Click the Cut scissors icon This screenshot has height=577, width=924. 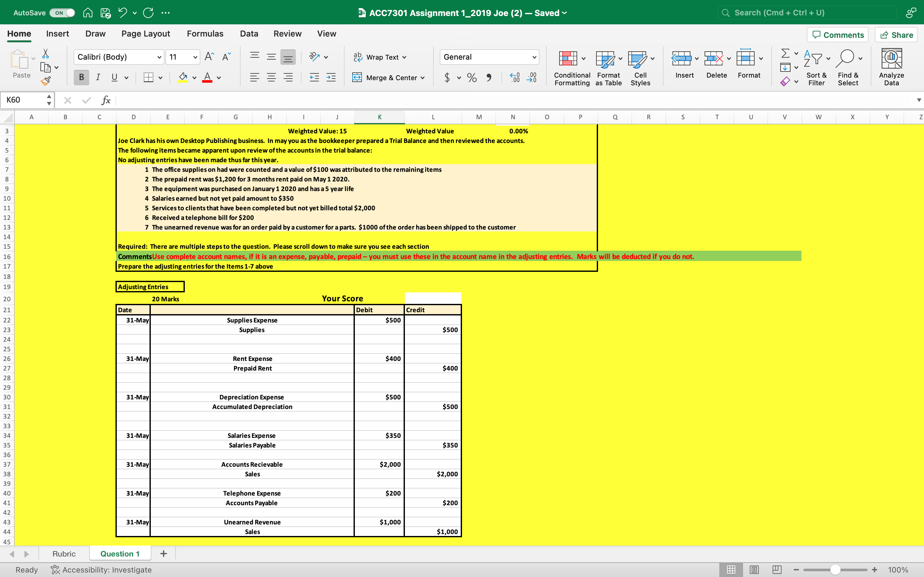point(46,54)
